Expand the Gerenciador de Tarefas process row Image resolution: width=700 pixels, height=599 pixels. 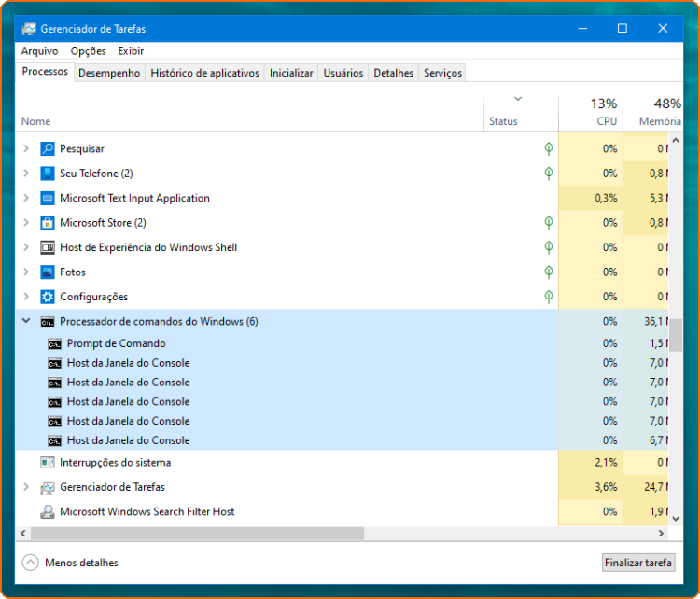click(26, 487)
